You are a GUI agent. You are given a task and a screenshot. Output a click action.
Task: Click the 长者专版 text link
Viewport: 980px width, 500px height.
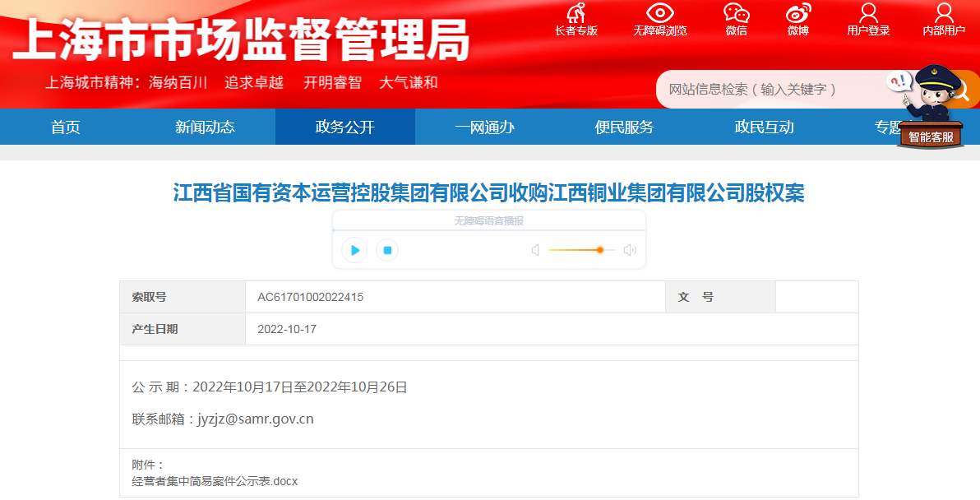pyautogui.click(x=576, y=30)
